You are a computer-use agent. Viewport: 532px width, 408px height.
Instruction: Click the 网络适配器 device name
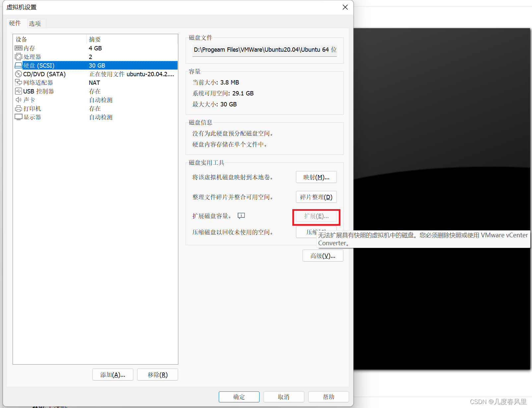pos(38,83)
